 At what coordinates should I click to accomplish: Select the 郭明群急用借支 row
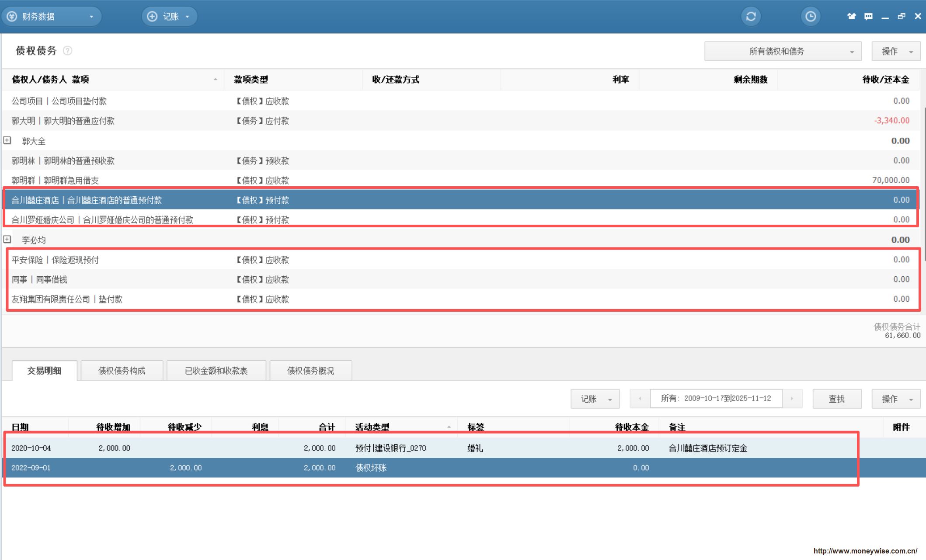tap(55, 180)
